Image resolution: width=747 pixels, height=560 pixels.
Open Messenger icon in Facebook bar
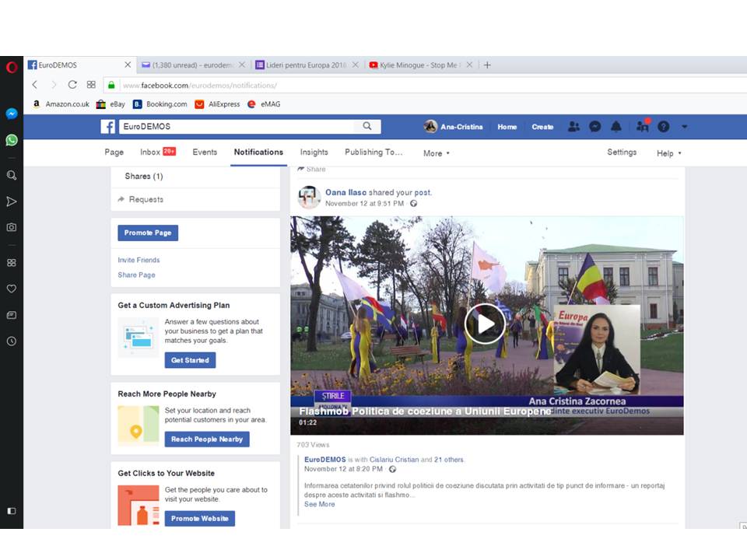595,127
